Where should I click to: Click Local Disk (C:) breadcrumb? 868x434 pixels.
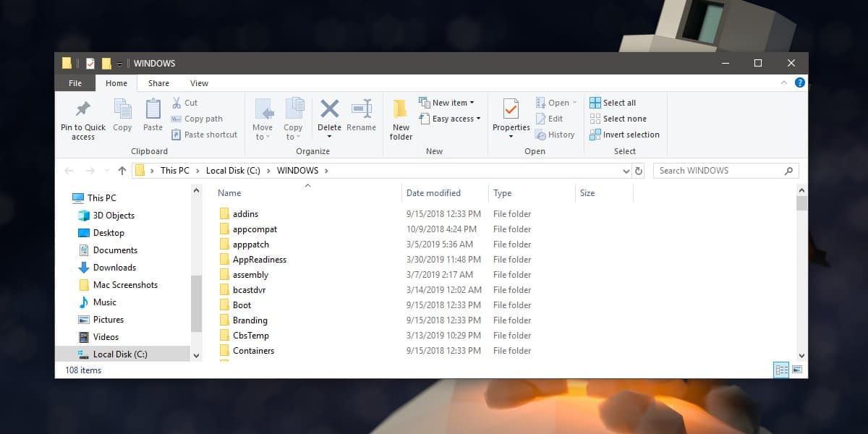coord(231,171)
